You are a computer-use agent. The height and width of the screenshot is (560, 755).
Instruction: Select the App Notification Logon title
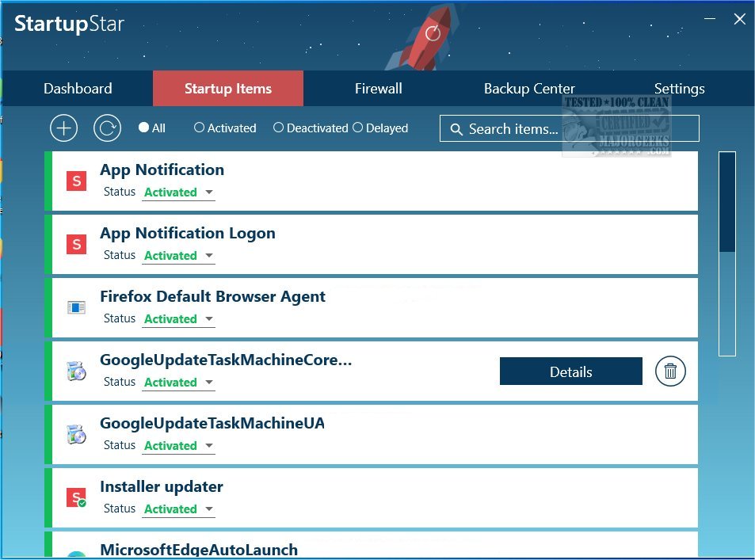click(x=188, y=233)
